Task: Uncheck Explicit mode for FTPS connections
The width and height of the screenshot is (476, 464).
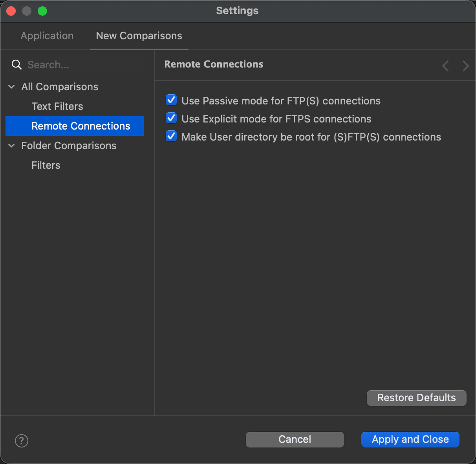Action: point(171,118)
